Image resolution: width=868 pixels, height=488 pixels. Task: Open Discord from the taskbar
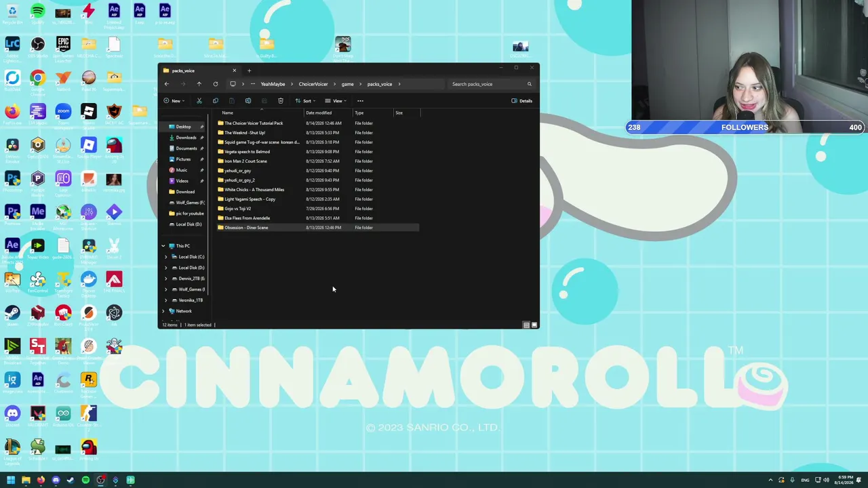pyautogui.click(x=56, y=481)
